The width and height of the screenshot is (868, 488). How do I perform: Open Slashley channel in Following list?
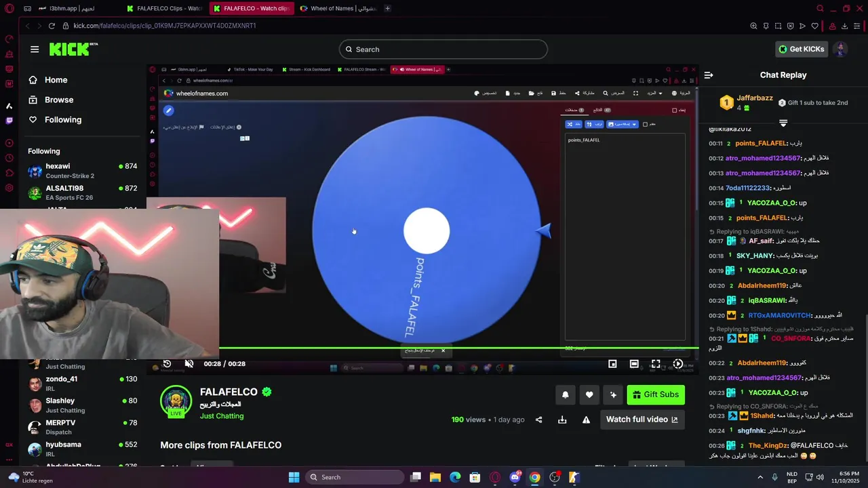(83, 405)
